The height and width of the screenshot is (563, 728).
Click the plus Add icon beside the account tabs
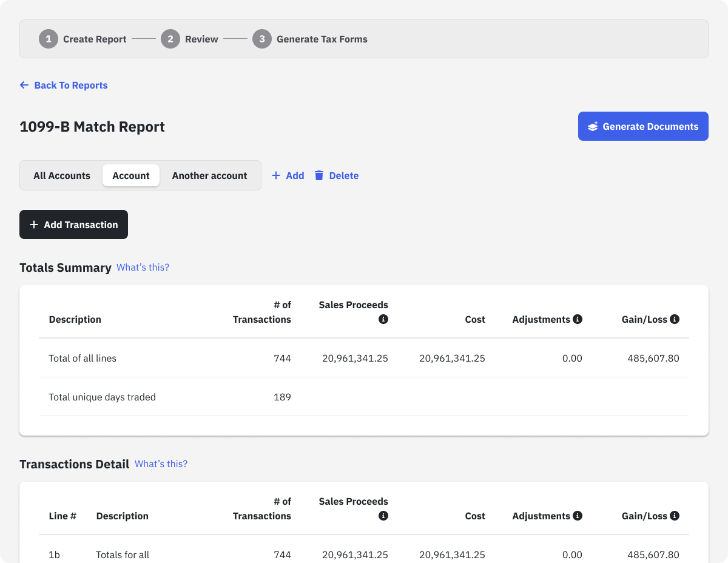coord(278,175)
